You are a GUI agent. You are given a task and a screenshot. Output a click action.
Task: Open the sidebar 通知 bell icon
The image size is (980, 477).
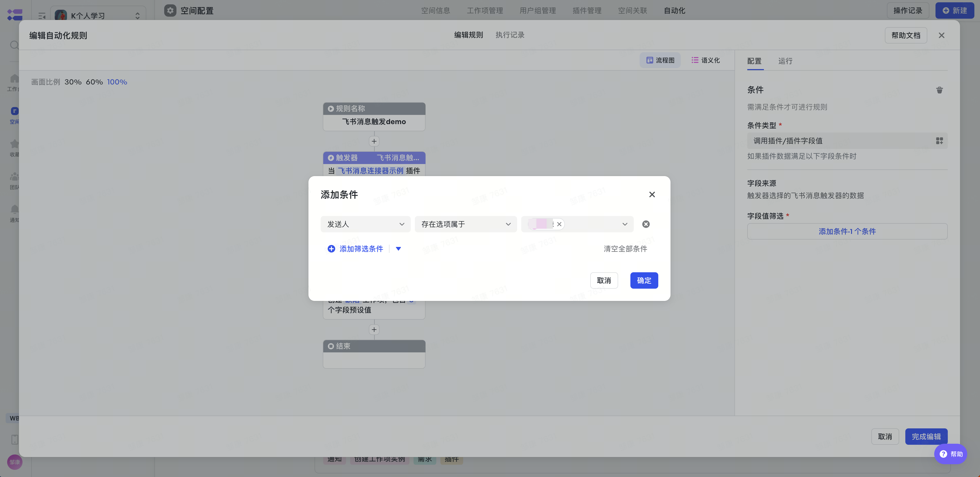pyautogui.click(x=15, y=209)
